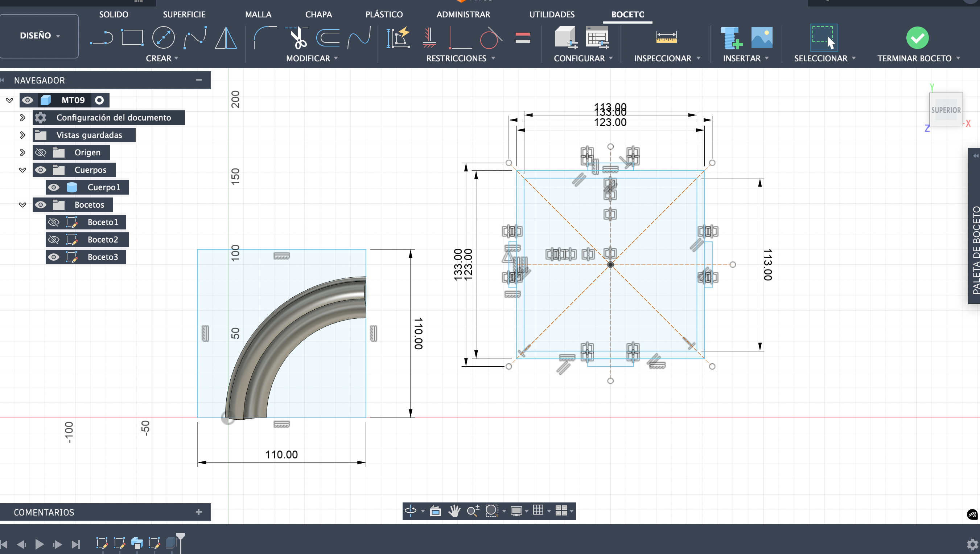Open the CHAPA tab
Image resolution: width=980 pixels, height=554 pixels.
point(318,15)
